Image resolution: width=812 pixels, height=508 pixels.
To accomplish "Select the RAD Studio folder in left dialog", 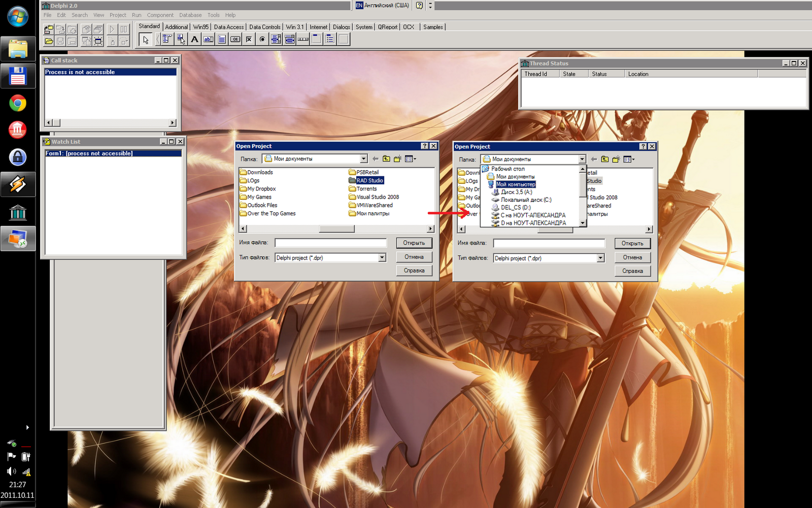I will [366, 180].
